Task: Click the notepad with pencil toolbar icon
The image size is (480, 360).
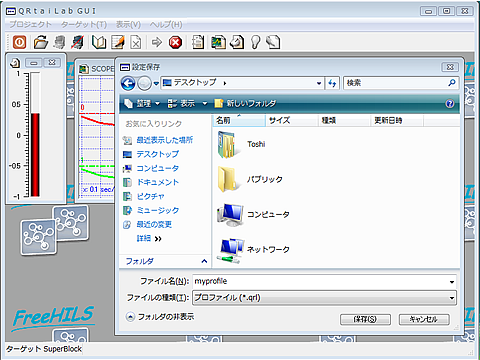Action: (x=118, y=42)
